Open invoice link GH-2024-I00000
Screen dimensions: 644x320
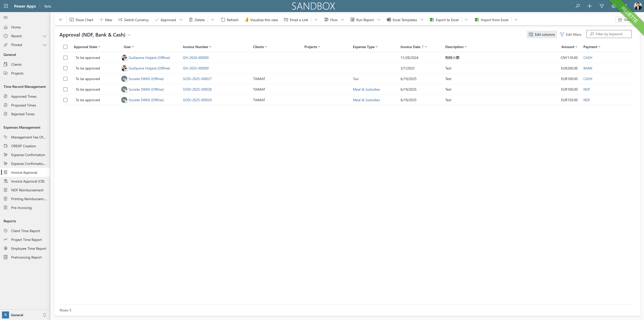pos(196,58)
